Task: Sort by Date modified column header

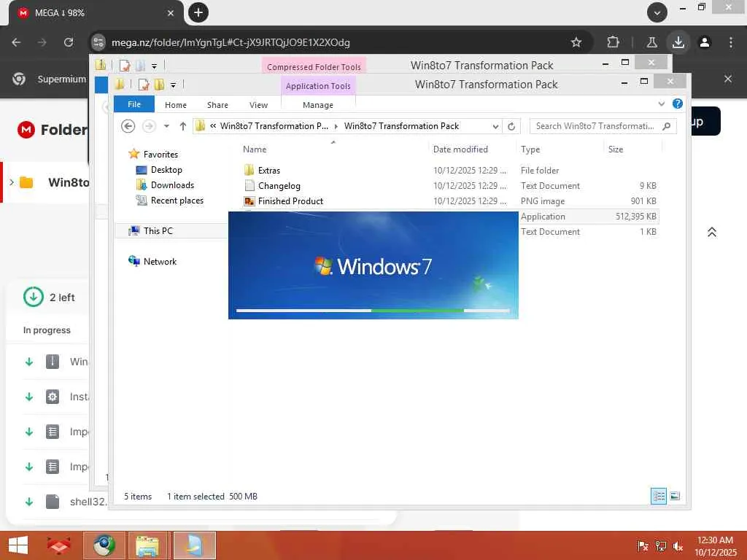Action: [x=460, y=149]
